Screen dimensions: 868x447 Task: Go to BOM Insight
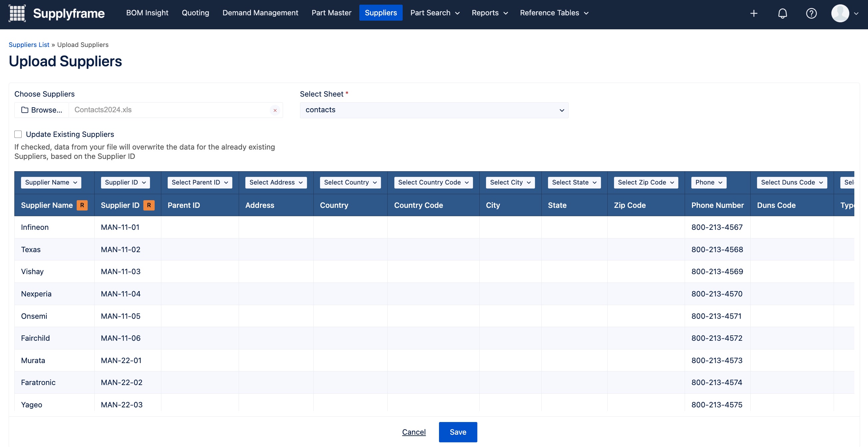(x=147, y=13)
